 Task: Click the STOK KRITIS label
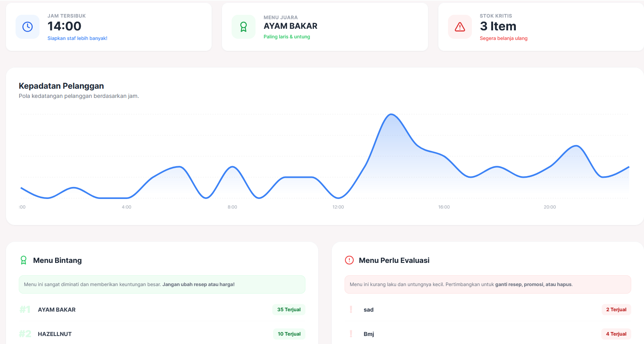pyautogui.click(x=496, y=16)
